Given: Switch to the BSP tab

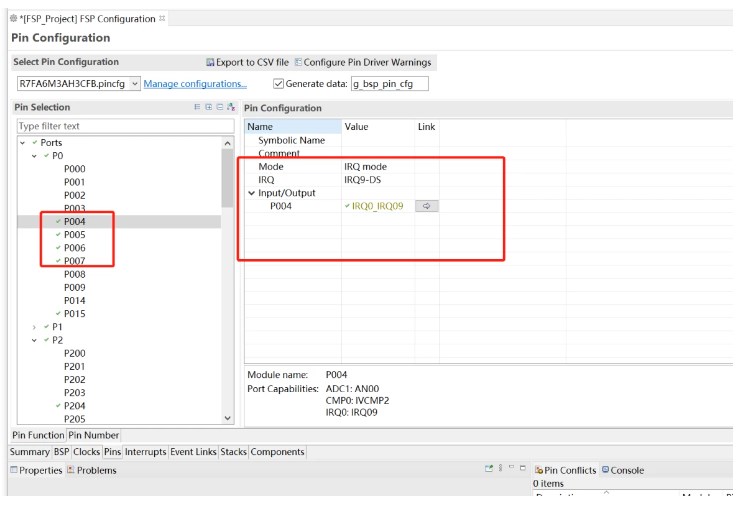Looking at the screenshot, I should point(62,452).
